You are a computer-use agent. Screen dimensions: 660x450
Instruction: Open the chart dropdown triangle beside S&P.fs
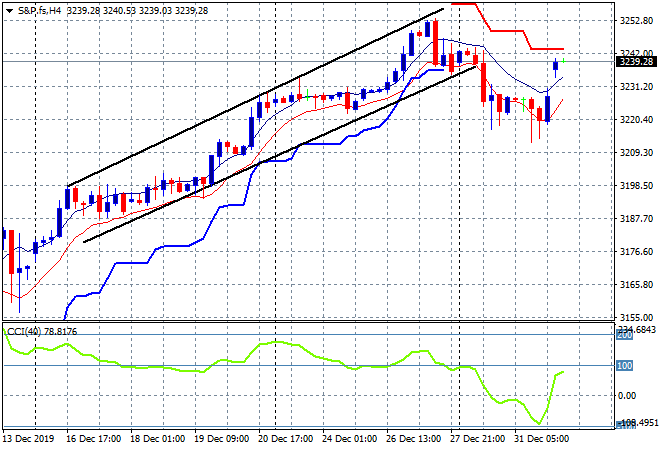point(9,11)
